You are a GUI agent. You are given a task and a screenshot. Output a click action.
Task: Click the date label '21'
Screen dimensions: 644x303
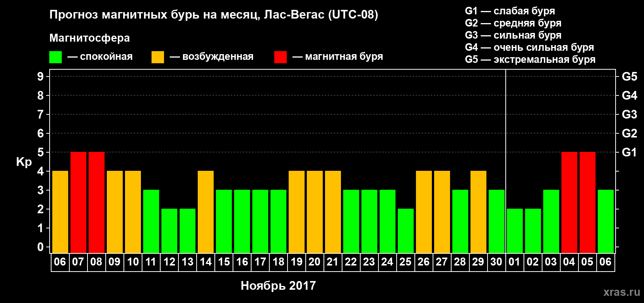333,262
